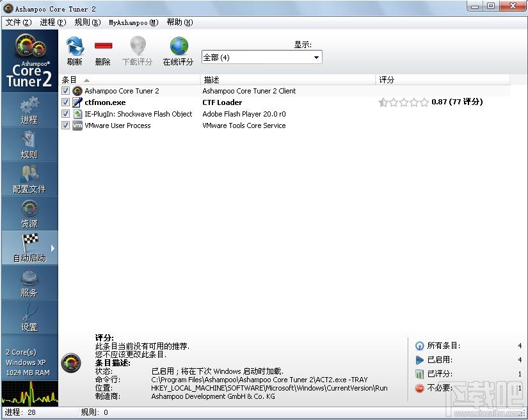Click the 0.87 (77 评分) rating text

[457, 102]
